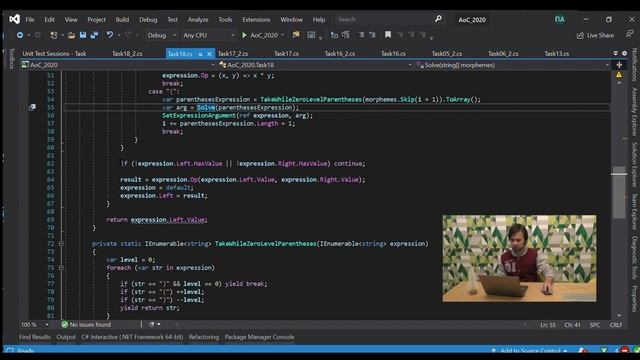
Task: Open the Output panel tab
Action: tap(66, 337)
